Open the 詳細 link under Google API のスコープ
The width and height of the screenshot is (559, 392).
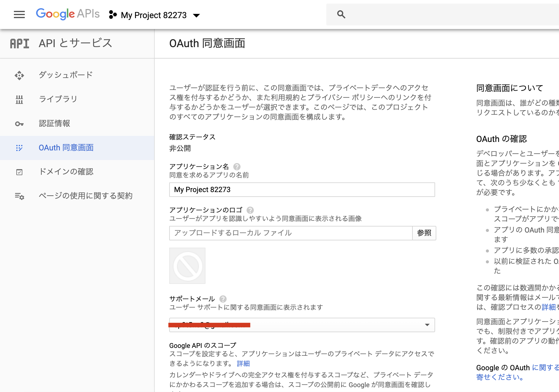point(243,363)
